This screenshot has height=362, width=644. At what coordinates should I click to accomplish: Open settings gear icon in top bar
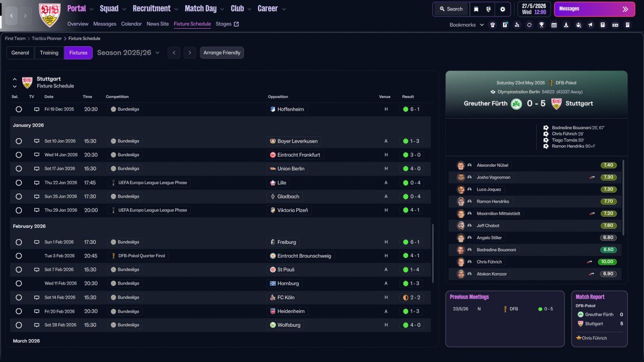point(503,9)
